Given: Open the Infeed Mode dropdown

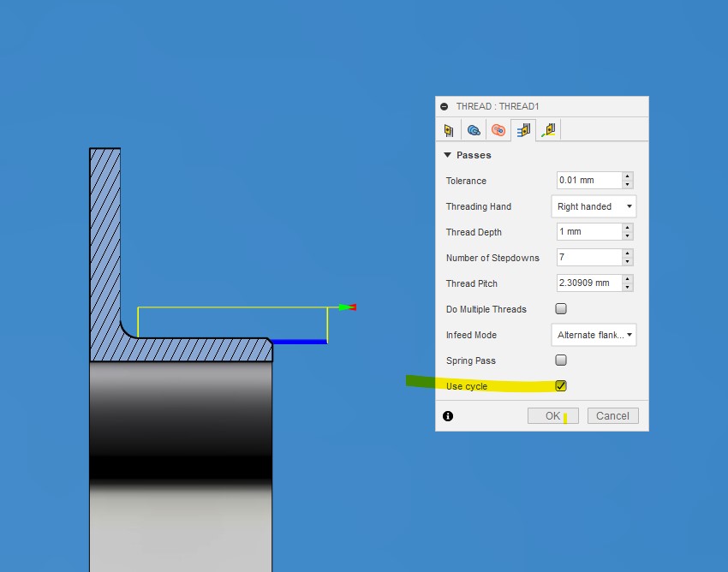Looking at the screenshot, I should click(x=594, y=335).
